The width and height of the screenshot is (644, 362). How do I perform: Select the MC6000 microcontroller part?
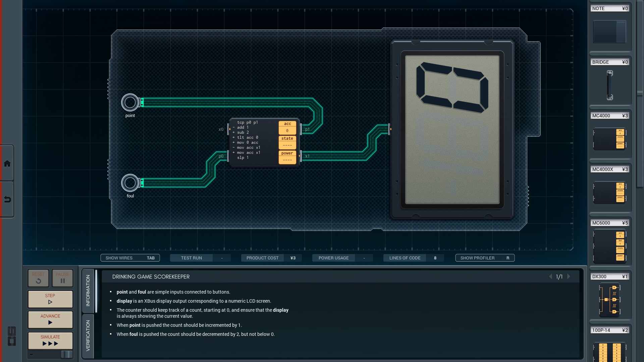pos(609,246)
